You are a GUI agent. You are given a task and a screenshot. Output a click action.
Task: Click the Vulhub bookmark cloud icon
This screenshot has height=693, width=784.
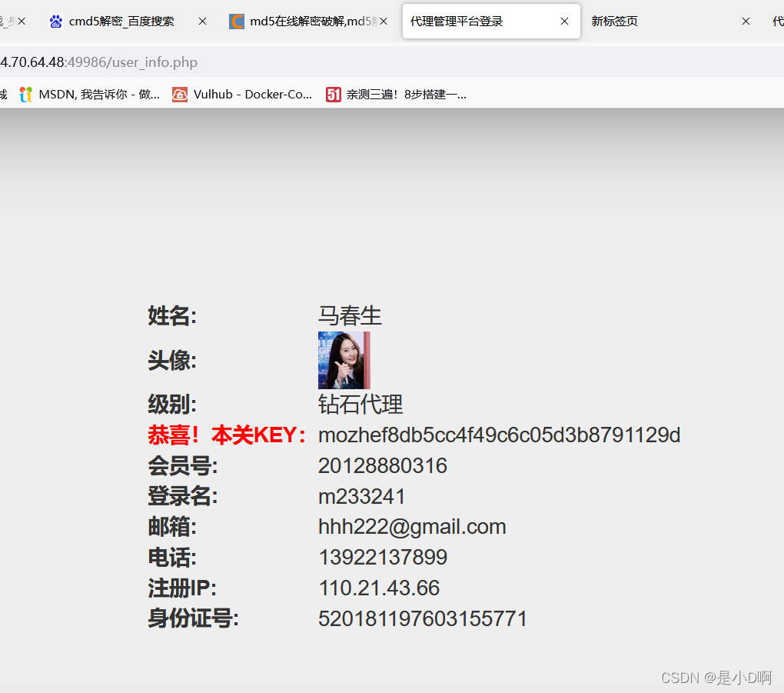(180, 94)
